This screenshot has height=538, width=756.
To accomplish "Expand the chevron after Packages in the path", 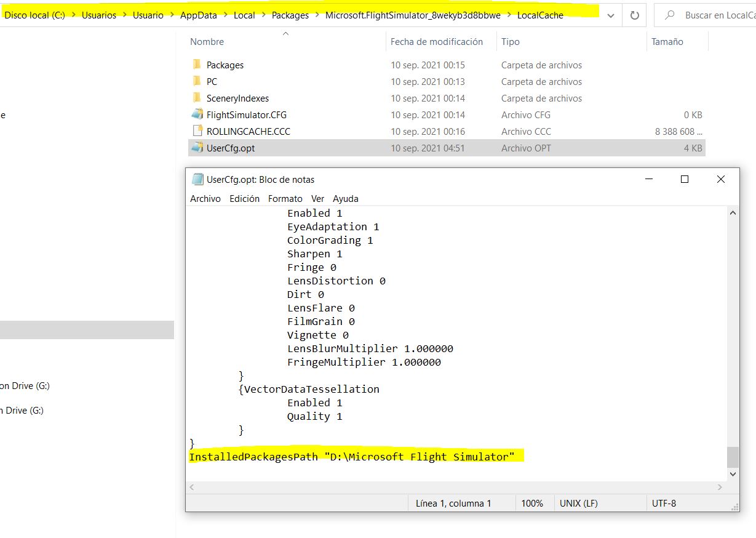I will (317, 15).
